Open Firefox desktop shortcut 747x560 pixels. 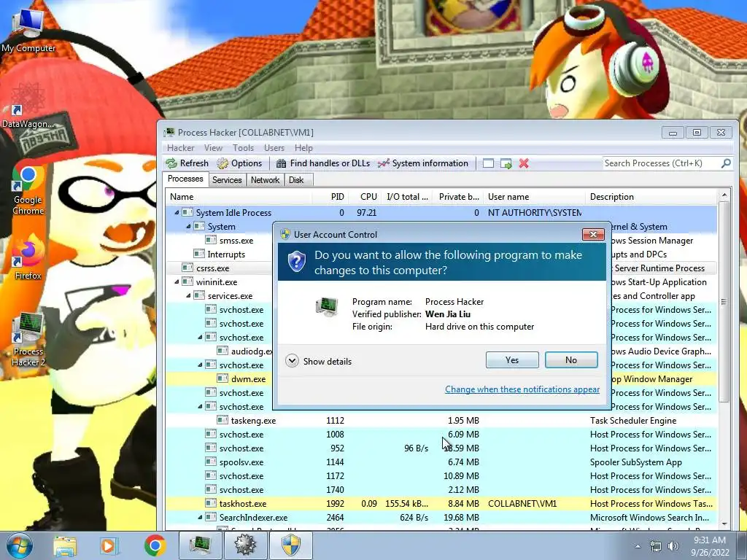[28, 257]
